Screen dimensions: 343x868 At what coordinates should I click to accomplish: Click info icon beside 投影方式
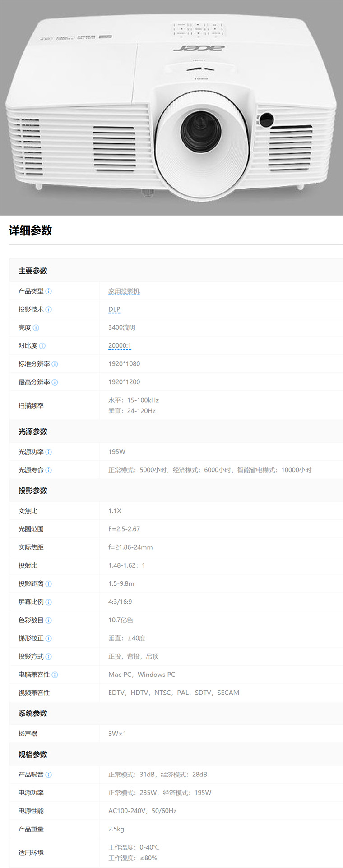[49, 657]
